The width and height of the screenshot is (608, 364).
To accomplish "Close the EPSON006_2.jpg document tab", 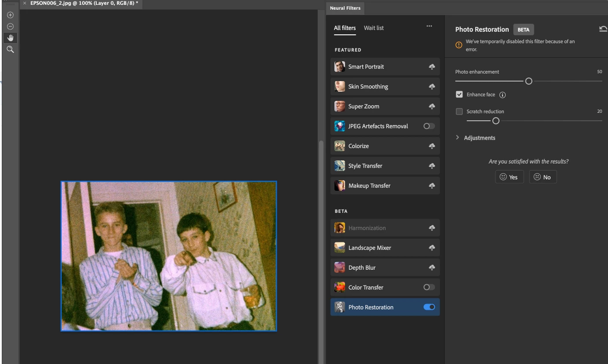I will [x=25, y=3].
